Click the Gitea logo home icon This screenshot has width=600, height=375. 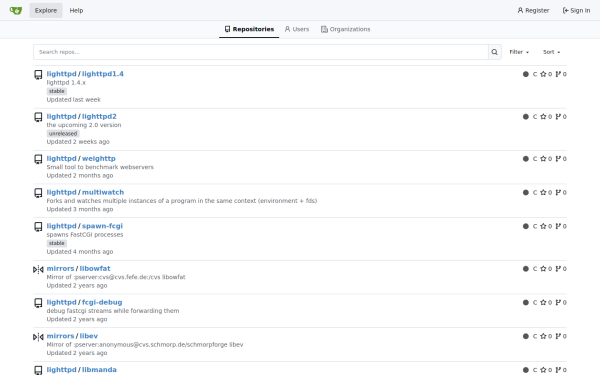(x=16, y=10)
